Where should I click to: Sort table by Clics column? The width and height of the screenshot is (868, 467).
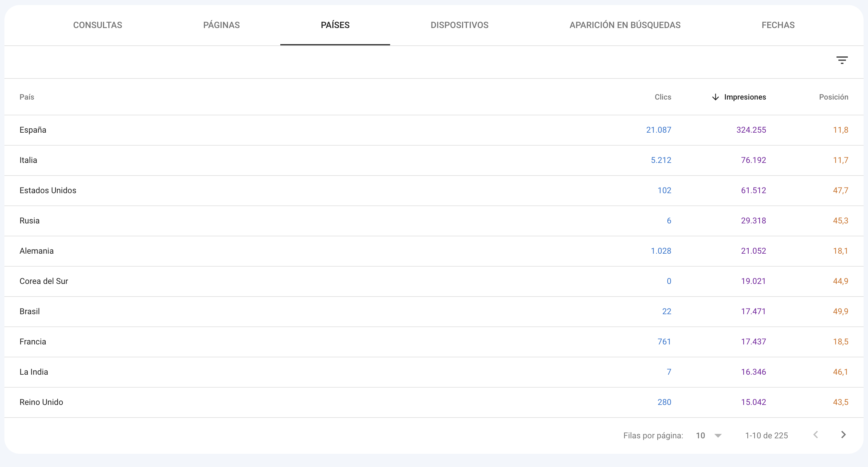(x=663, y=97)
